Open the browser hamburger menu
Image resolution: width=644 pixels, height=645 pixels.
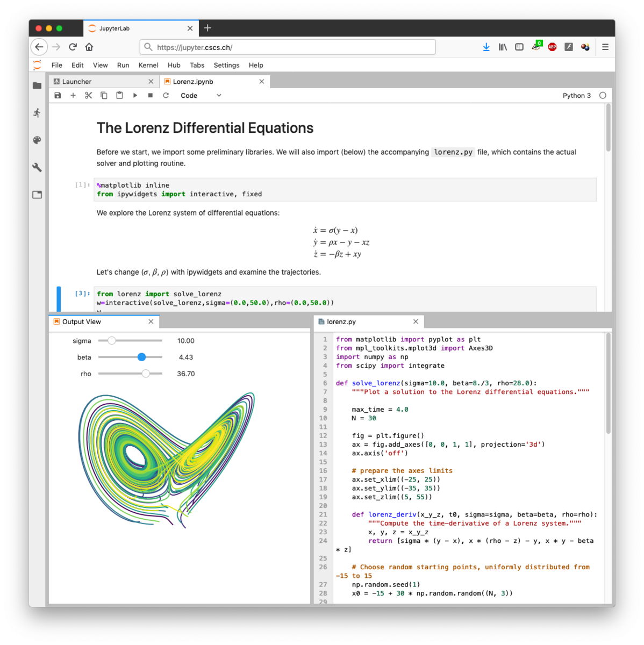click(x=605, y=47)
